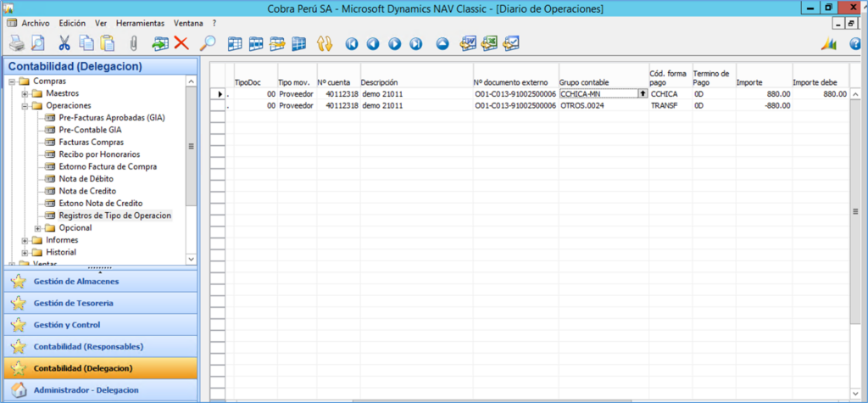Open the Ver menu
The height and width of the screenshot is (403, 868).
101,23
